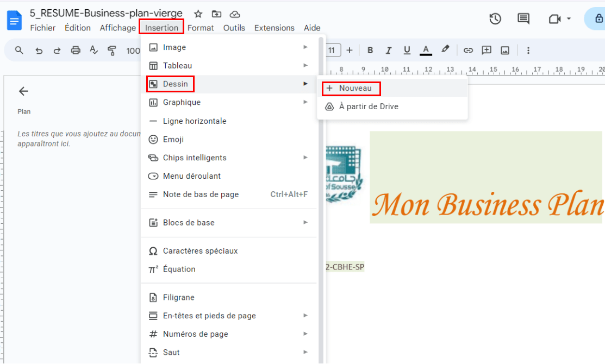The image size is (605, 364).
Task: Star the document title
Action: pos(198,14)
